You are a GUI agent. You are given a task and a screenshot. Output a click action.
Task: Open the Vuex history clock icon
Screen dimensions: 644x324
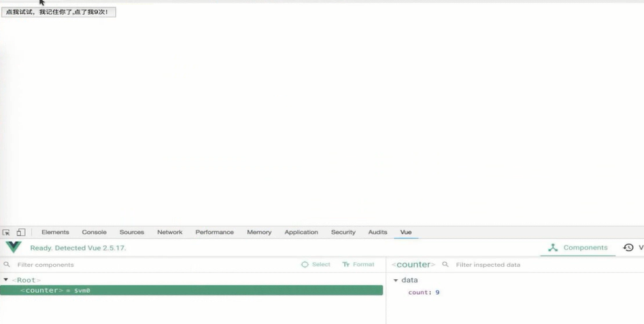pos(628,248)
